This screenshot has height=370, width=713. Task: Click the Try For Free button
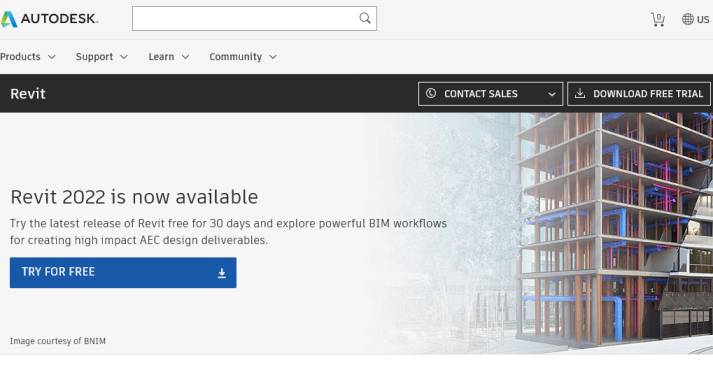click(123, 272)
